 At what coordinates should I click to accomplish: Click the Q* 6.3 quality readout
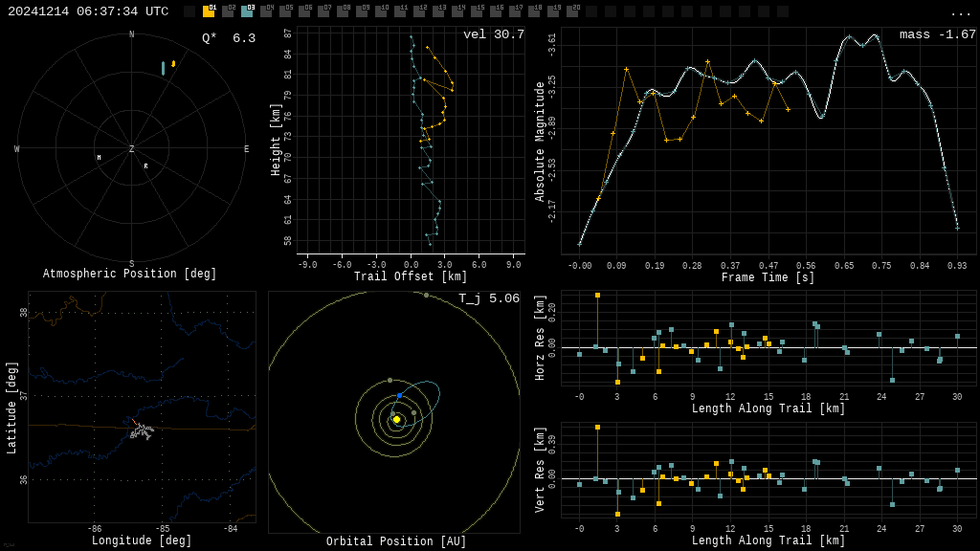click(228, 39)
